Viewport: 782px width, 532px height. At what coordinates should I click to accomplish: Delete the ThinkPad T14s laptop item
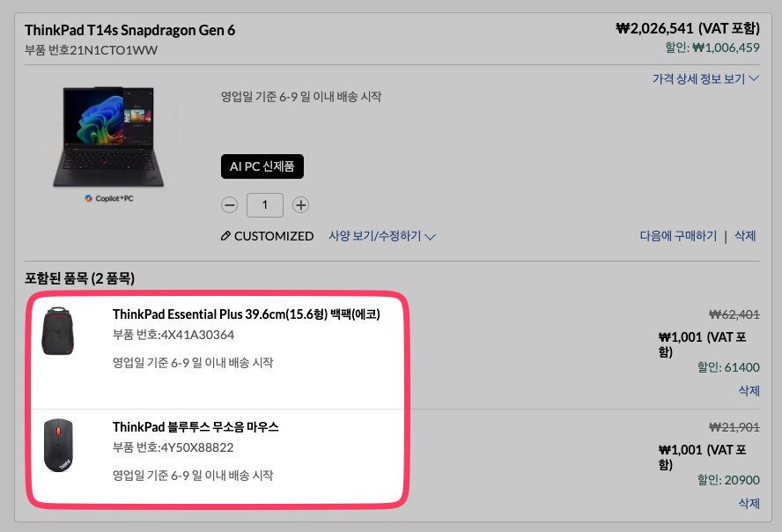pos(745,236)
